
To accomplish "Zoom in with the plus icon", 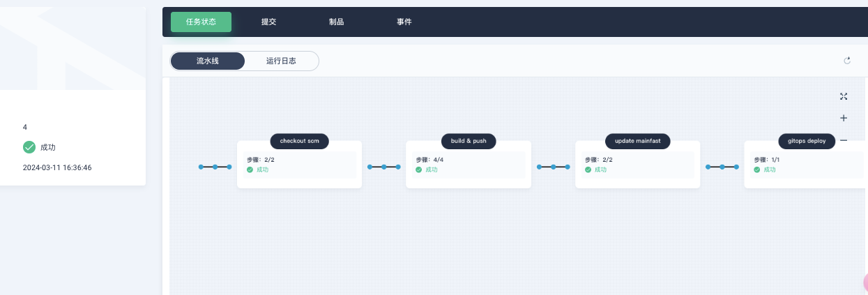I will click(x=844, y=119).
